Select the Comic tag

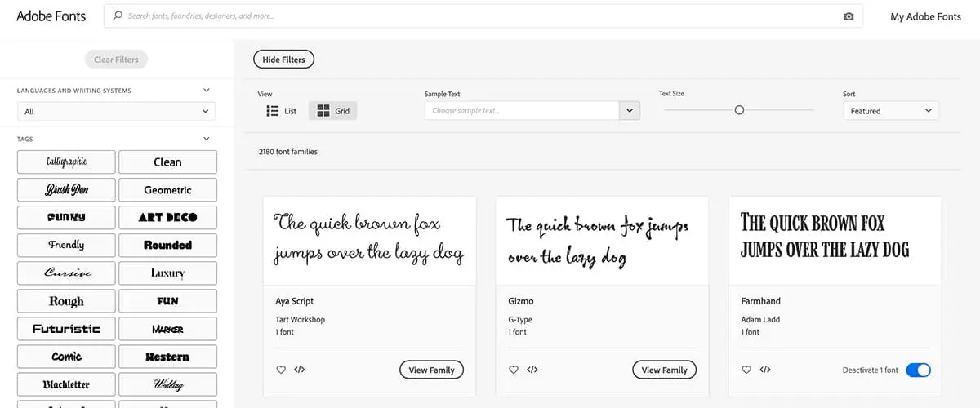click(x=66, y=357)
